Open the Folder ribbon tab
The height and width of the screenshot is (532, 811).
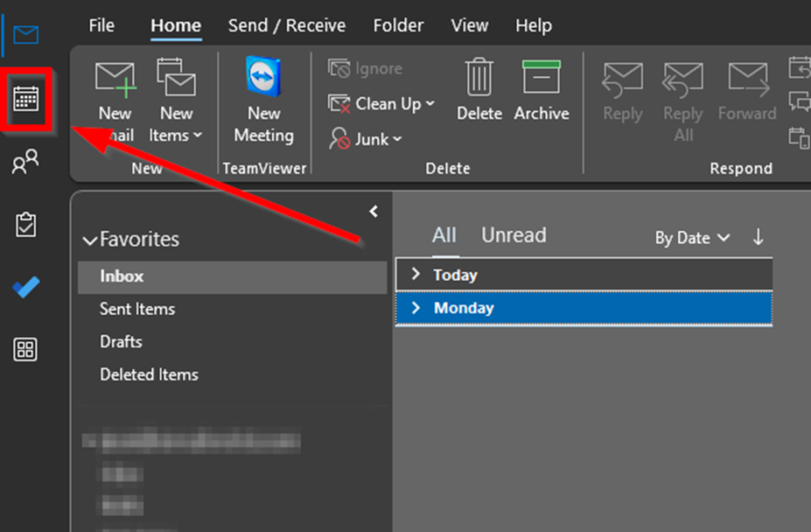click(398, 25)
